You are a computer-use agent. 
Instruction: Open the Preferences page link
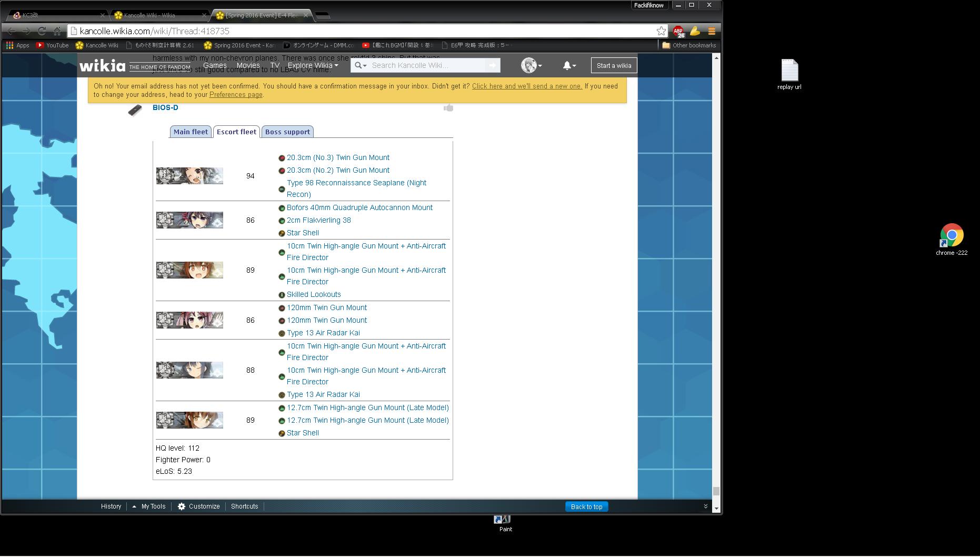[236, 95]
